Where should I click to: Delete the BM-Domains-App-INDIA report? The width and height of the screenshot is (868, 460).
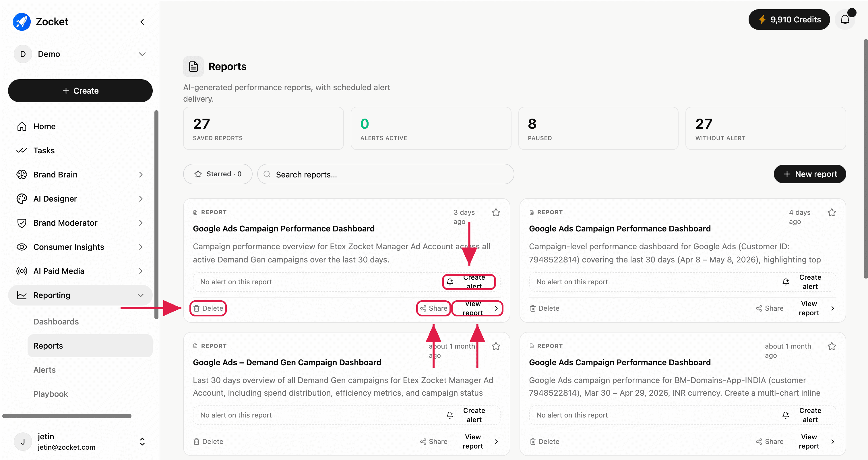click(x=545, y=441)
